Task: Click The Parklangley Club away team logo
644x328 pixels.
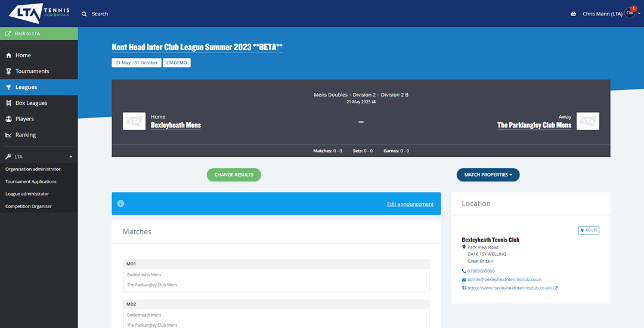Action: (x=587, y=121)
